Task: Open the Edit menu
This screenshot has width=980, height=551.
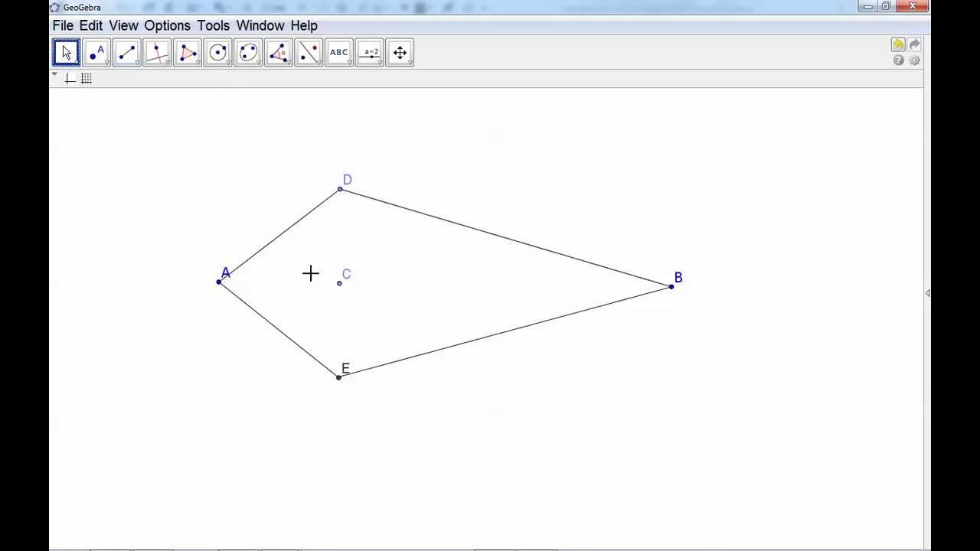Action: point(90,25)
